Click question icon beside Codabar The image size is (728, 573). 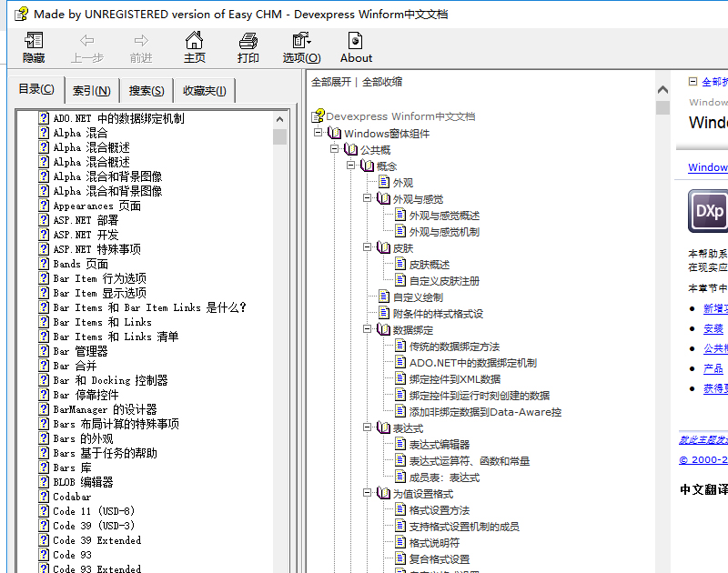(x=44, y=496)
